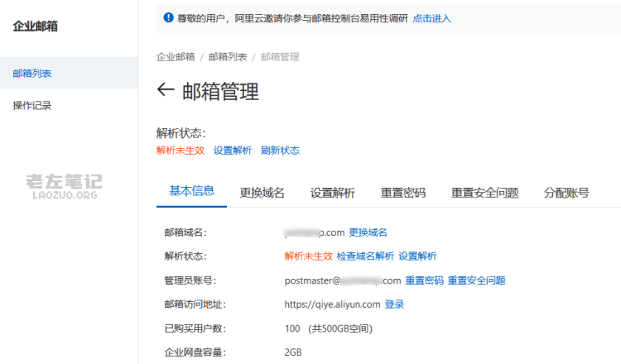
Task: Open the 分配账号 tab
Action: pos(566,193)
